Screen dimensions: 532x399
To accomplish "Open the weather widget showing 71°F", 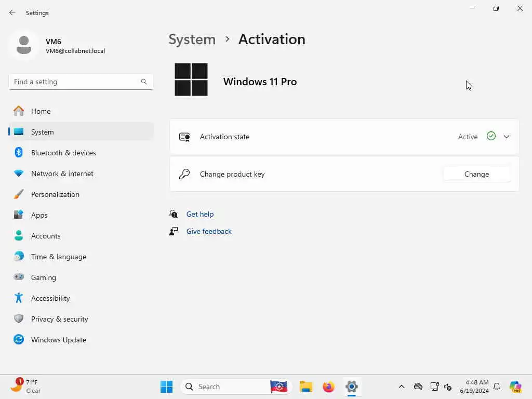I will click(25, 387).
